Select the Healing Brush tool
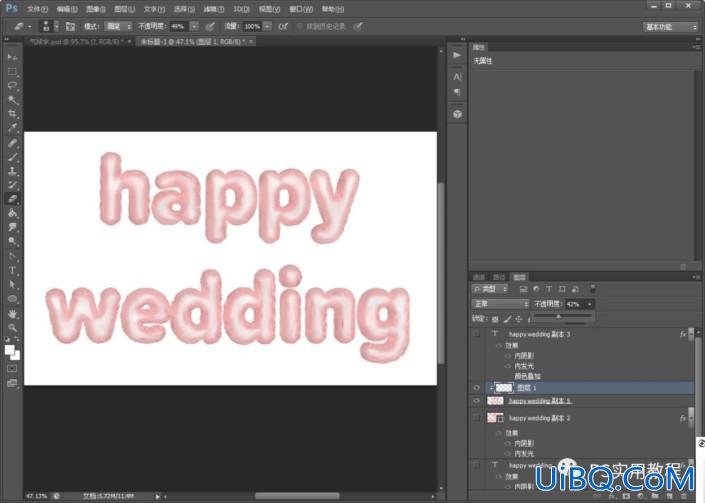Viewport: 705px width, 503px height. (12, 143)
